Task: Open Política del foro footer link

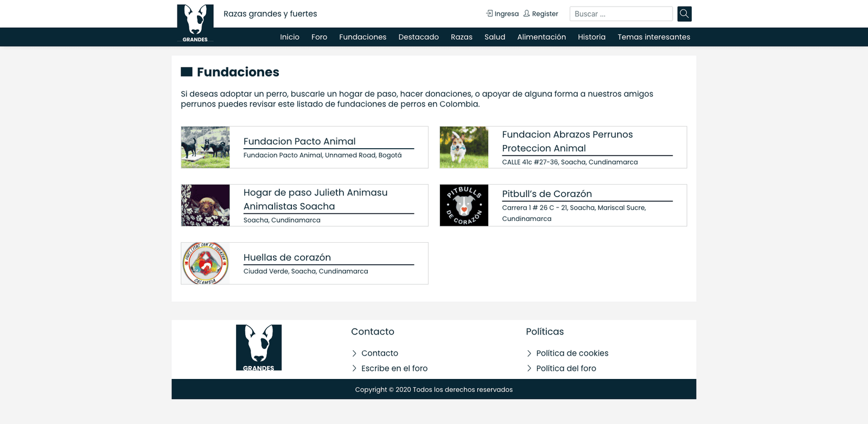Action: point(566,369)
